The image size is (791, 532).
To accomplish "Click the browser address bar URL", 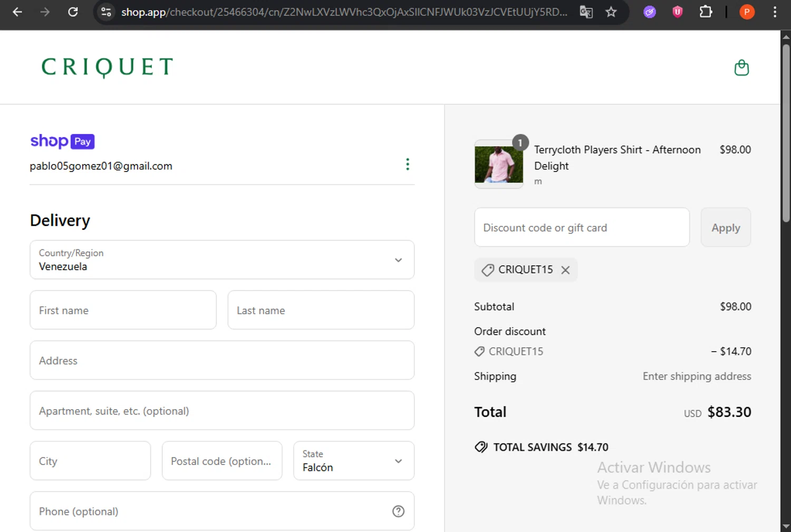I will pos(344,12).
